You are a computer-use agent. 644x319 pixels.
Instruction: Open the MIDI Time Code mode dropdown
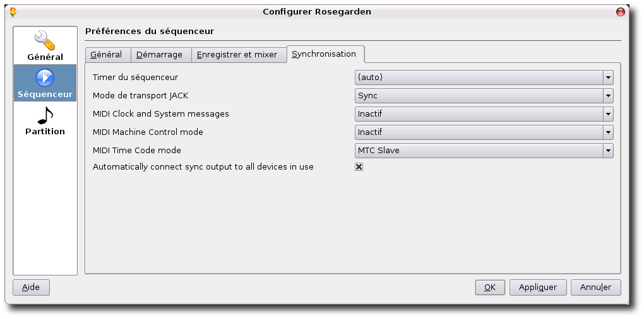tap(484, 151)
